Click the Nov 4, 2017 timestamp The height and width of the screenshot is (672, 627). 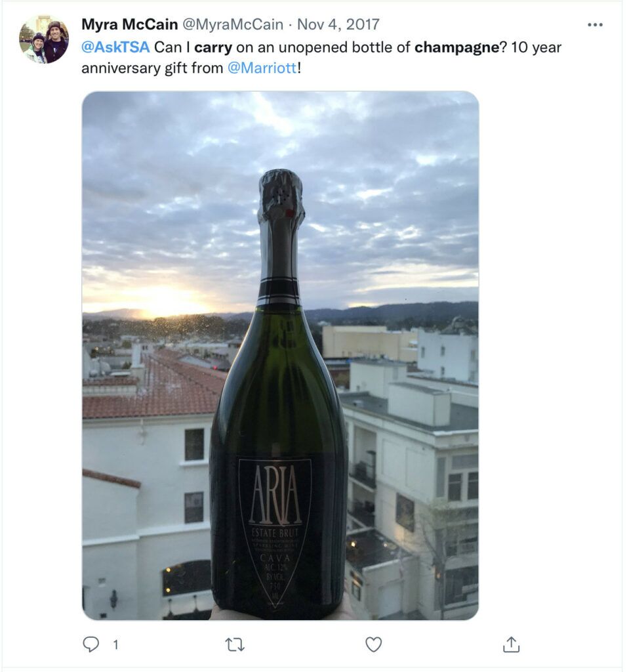tap(338, 24)
